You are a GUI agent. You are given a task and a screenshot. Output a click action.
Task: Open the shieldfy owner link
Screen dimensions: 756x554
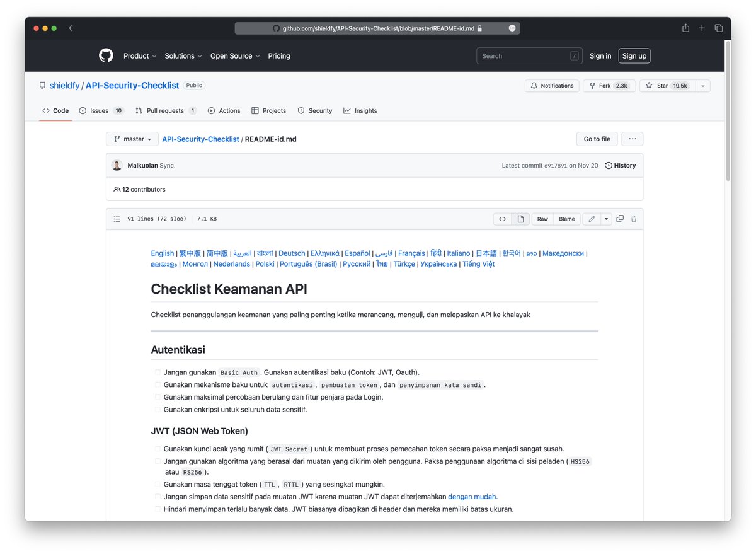pyautogui.click(x=64, y=85)
